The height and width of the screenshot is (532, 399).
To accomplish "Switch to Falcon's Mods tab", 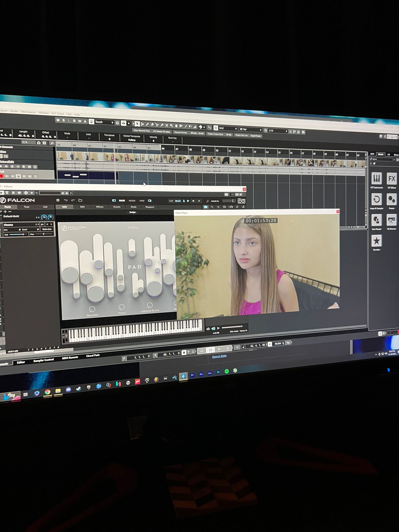I will click(134, 207).
